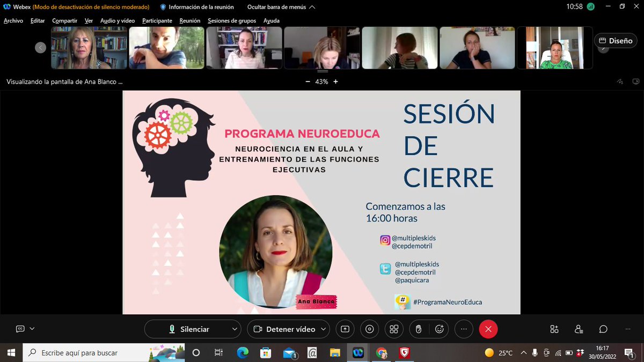Screen dimensions: 644x362
Task: Show next participant videos arrow
Action: [603, 48]
